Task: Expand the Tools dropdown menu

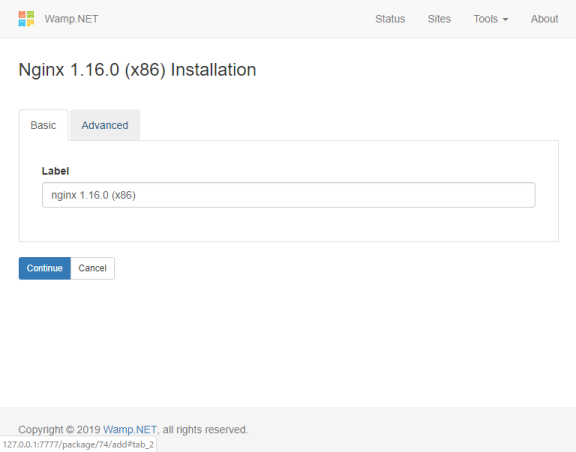Action: (x=490, y=19)
